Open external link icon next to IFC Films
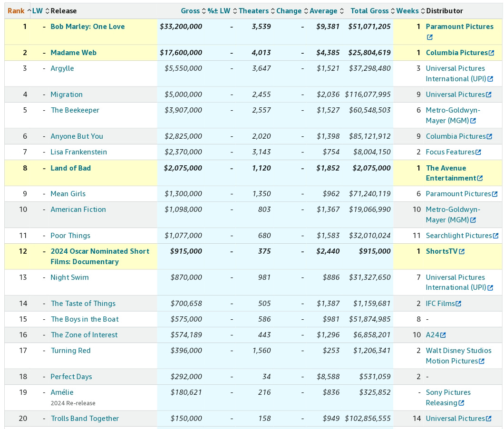The image size is (504, 429). tap(459, 304)
